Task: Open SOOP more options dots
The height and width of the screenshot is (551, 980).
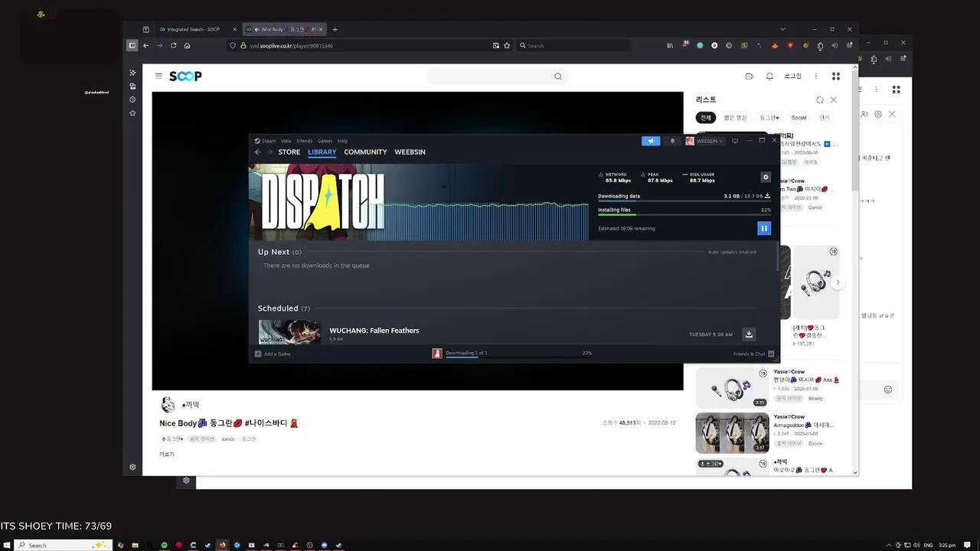Action: coord(815,76)
